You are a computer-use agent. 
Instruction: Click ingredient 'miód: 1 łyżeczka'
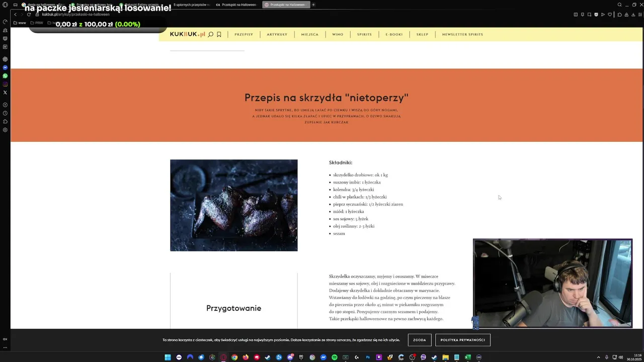pos(348,211)
